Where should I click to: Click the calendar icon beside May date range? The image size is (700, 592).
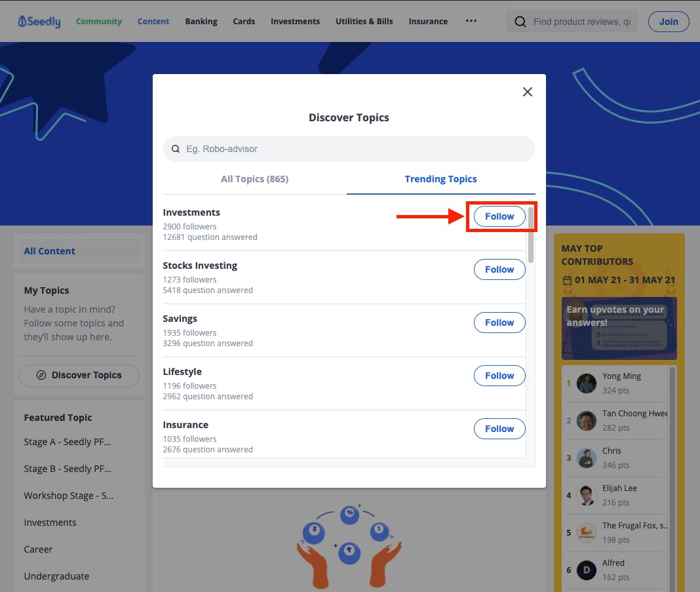pos(567,281)
